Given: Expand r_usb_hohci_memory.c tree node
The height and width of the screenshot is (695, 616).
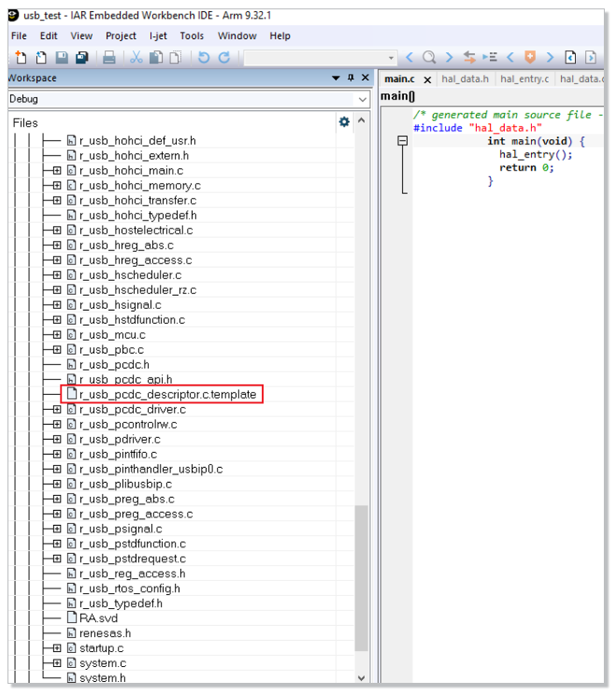Looking at the screenshot, I should [x=57, y=186].
